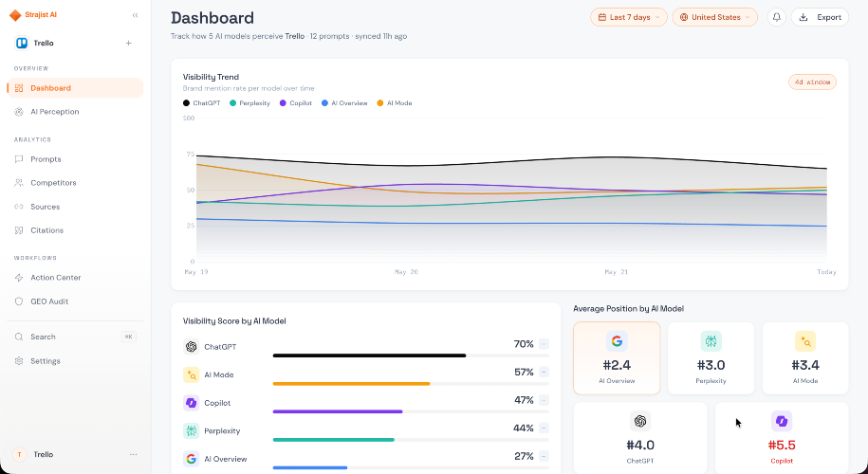Add a new brand with plus icon
868x474 pixels.
(x=128, y=44)
